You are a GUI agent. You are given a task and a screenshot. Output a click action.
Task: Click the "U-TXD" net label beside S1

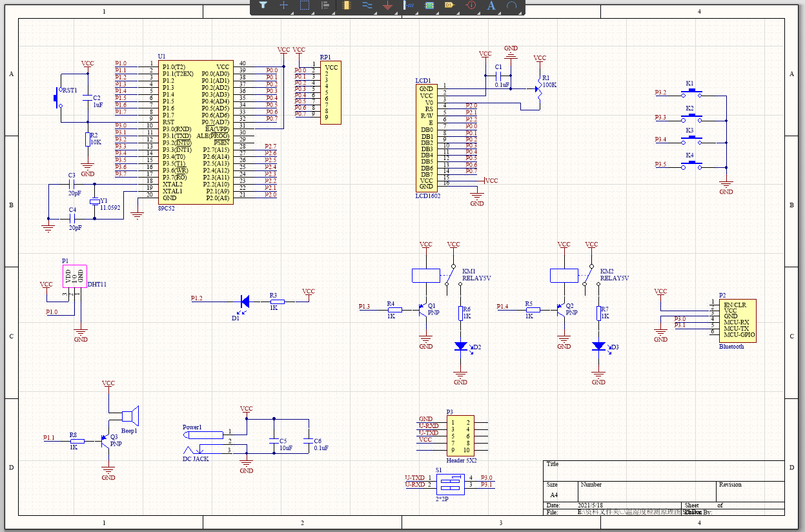(x=415, y=477)
